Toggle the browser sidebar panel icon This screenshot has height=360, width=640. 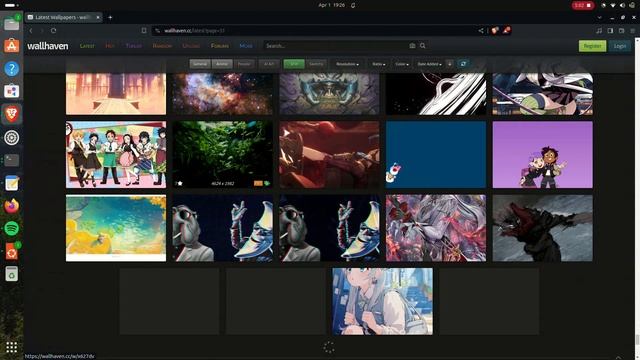[x=610, y=31]
